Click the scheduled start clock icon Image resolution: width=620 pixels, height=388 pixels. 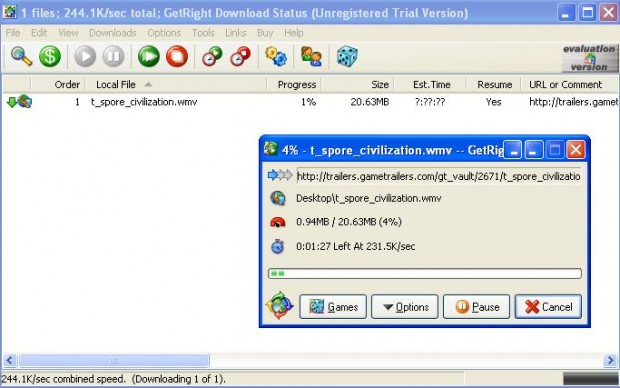[x=212, y=56]
